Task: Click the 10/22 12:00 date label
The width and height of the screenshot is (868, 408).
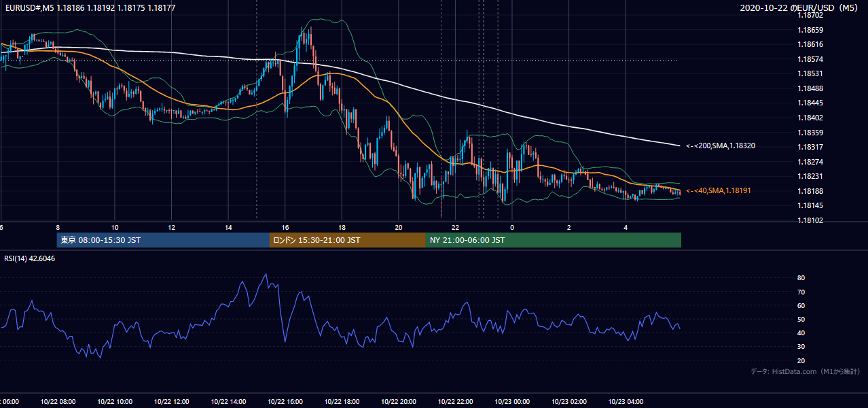Action: click(171, 401)
